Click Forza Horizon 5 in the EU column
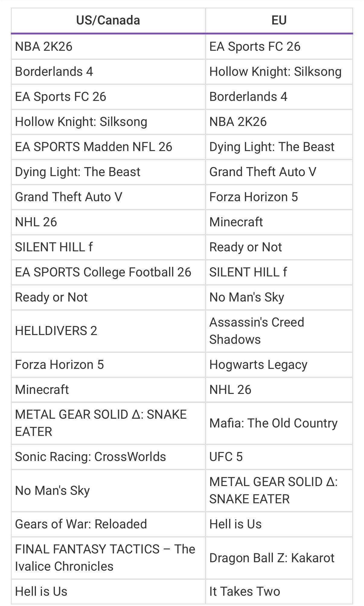Viewport: 364px width, 606px height. coord(254,197)
